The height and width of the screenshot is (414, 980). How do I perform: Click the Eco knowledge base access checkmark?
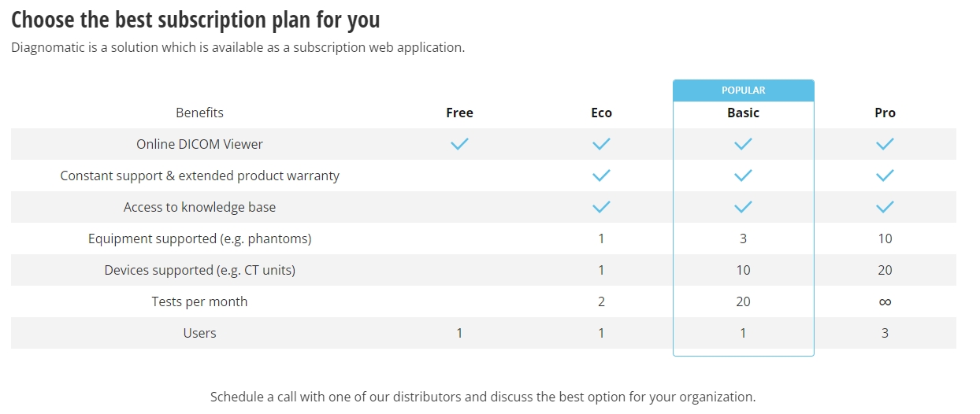tap(601, 207)
